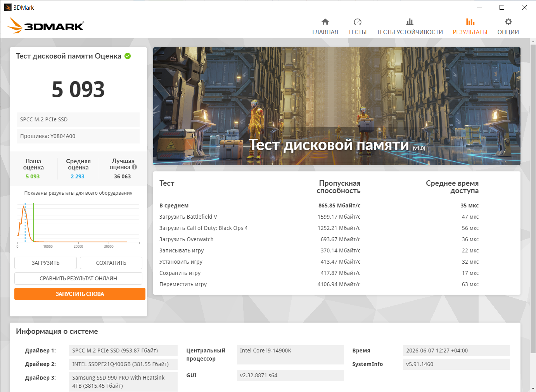The height and width of the screenshot is (392, 536).
Task: Click the green validation checkmark beside Оценка
Action: point(128,56)
